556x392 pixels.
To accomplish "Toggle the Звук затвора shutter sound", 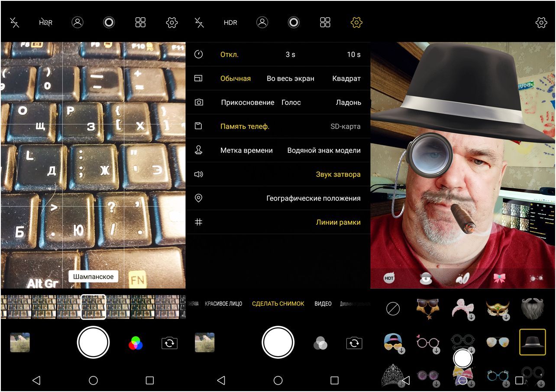I will [338, 175].
